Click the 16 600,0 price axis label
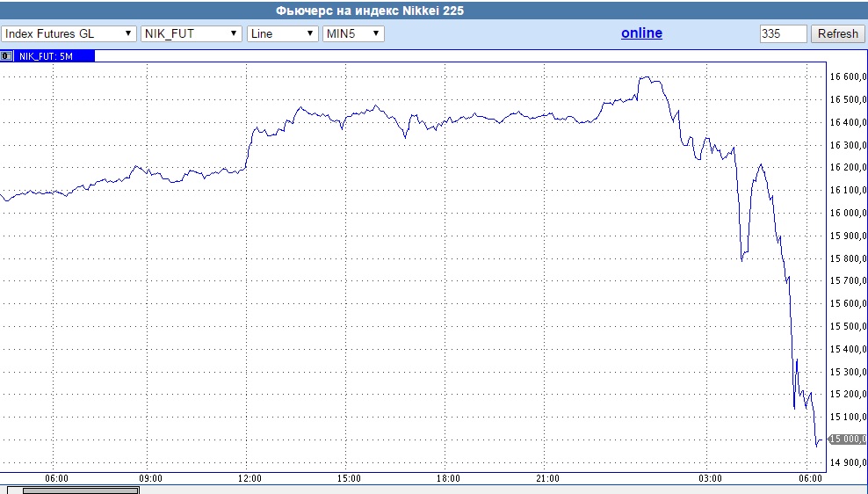The image size is (868, 494). point(847,76)
